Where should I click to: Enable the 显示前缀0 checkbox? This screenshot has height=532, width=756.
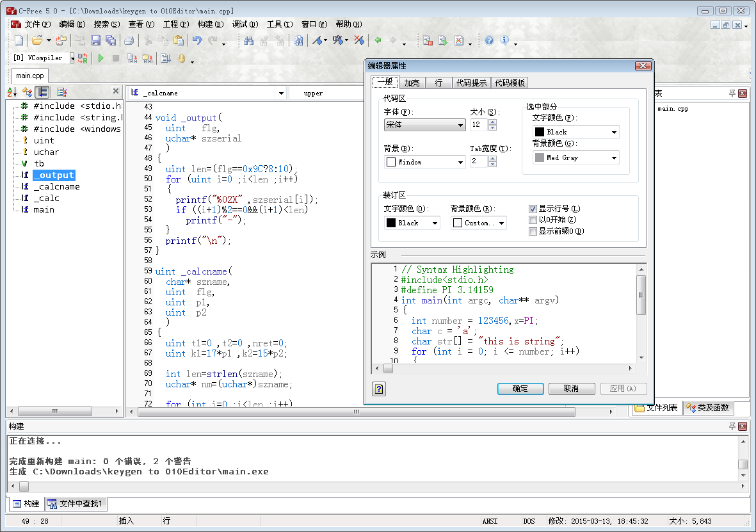point(533,232)
